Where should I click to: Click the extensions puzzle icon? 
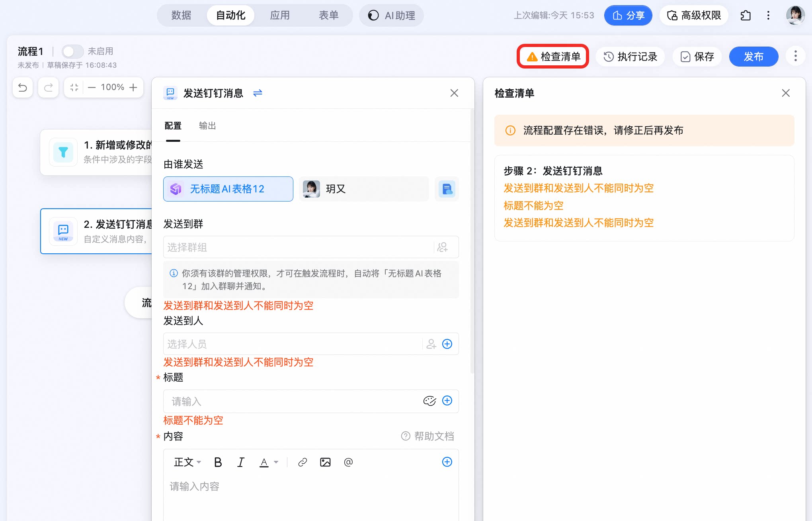point(746,16)
